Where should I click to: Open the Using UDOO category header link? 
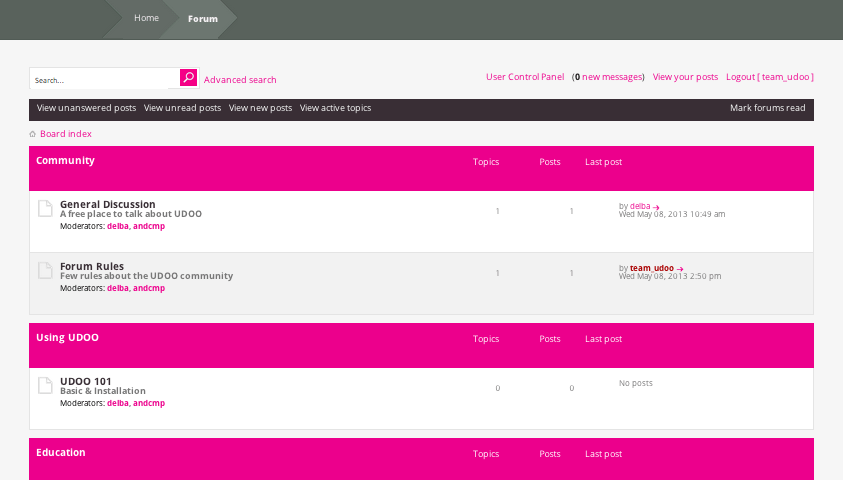(67, 337)
